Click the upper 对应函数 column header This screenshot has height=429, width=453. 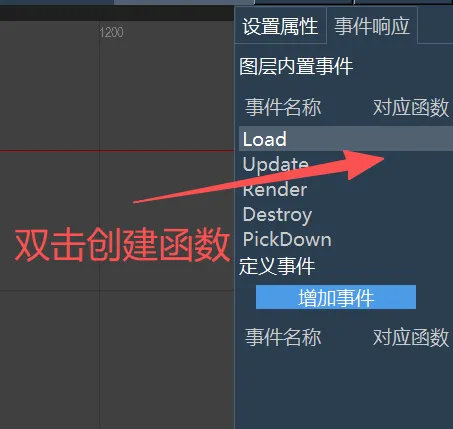pos(411,107)
